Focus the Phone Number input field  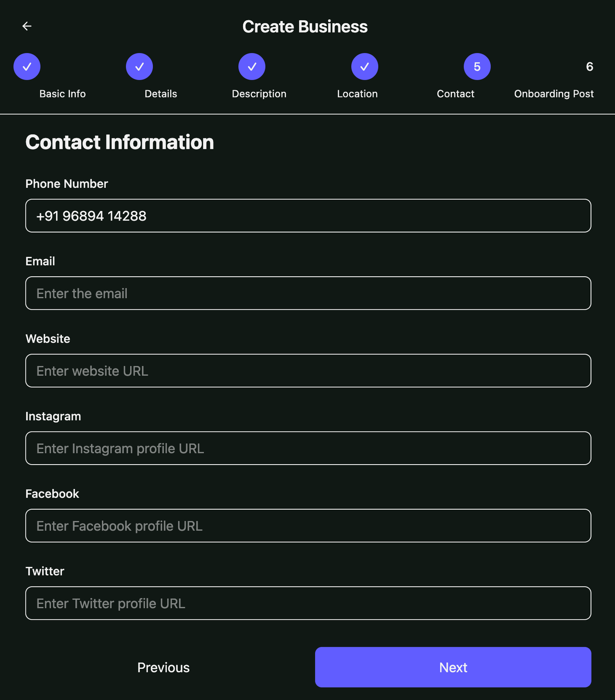(x=308, y=216)
